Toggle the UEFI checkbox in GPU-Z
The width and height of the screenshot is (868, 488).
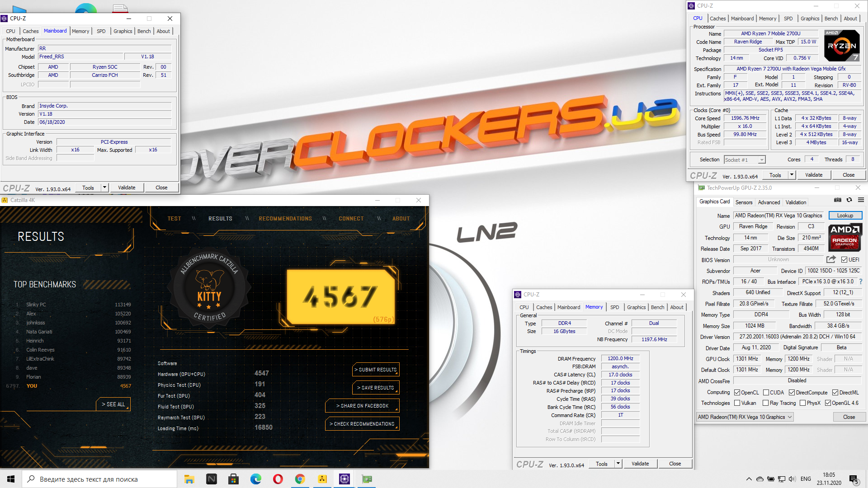(844, 259)
